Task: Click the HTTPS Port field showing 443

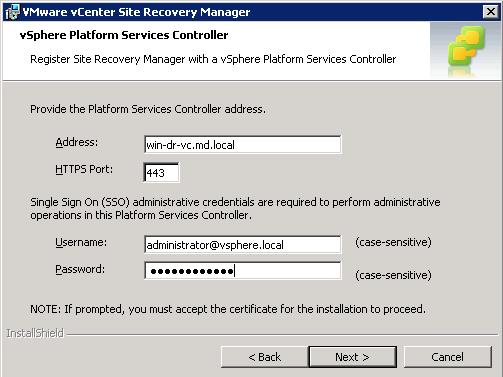Action: [x=161, y=172]
